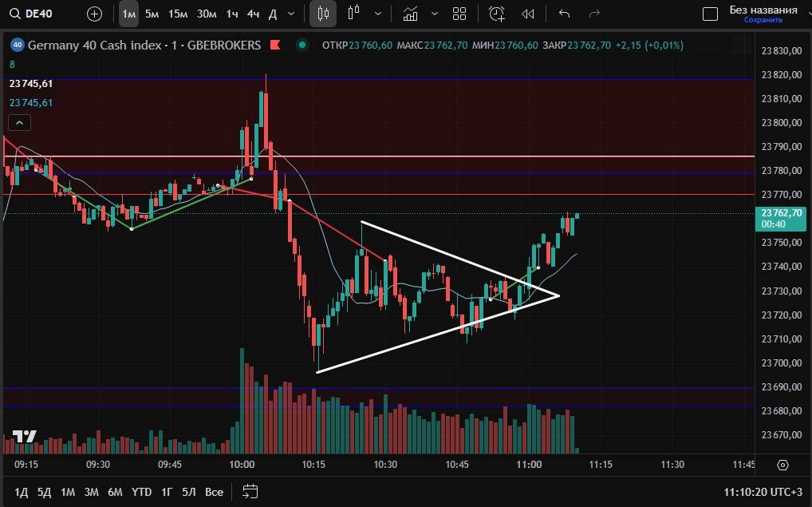Set date range to 1М
This screenshot has height=507, width=812.
[68, 492]
